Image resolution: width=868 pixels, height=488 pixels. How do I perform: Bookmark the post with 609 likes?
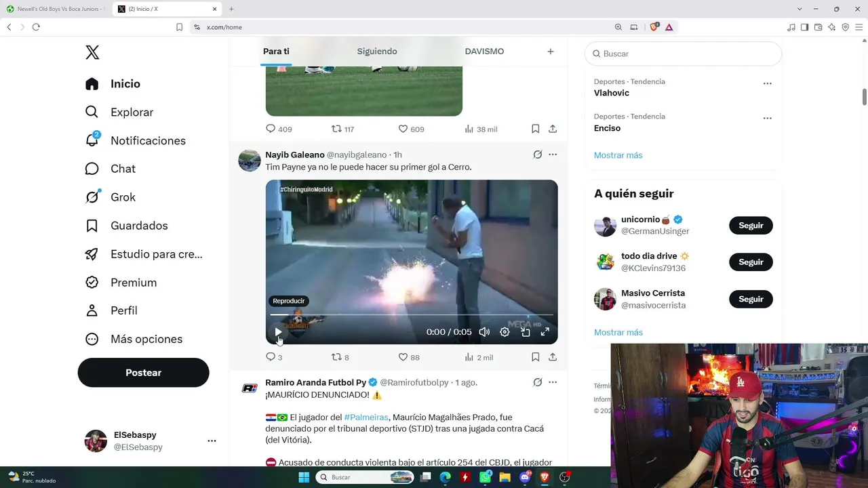point(535,129)
